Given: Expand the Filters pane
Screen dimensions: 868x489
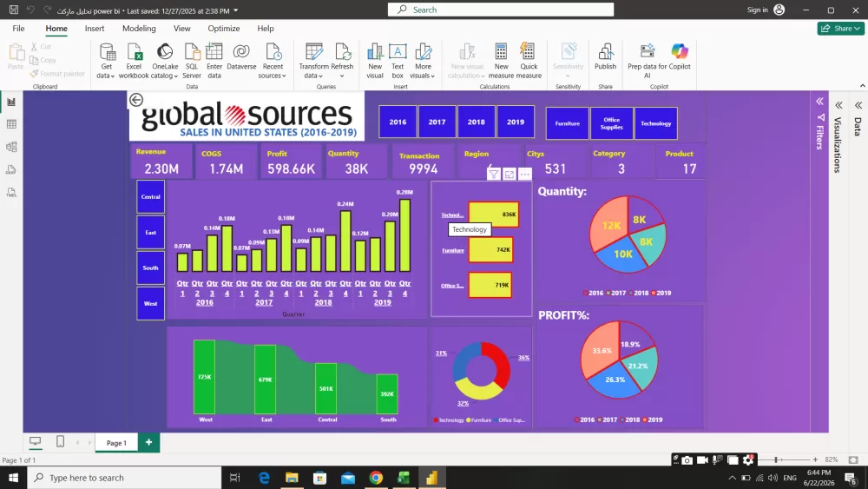Looking at the screenshot, I should tap(820, 102).
